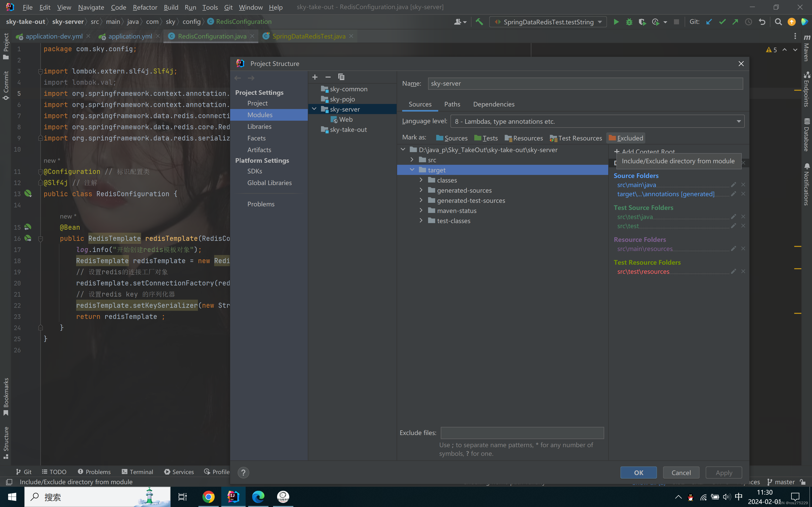
Task: Click the Remove module minus icon
Action: click(x=328, y=77)
